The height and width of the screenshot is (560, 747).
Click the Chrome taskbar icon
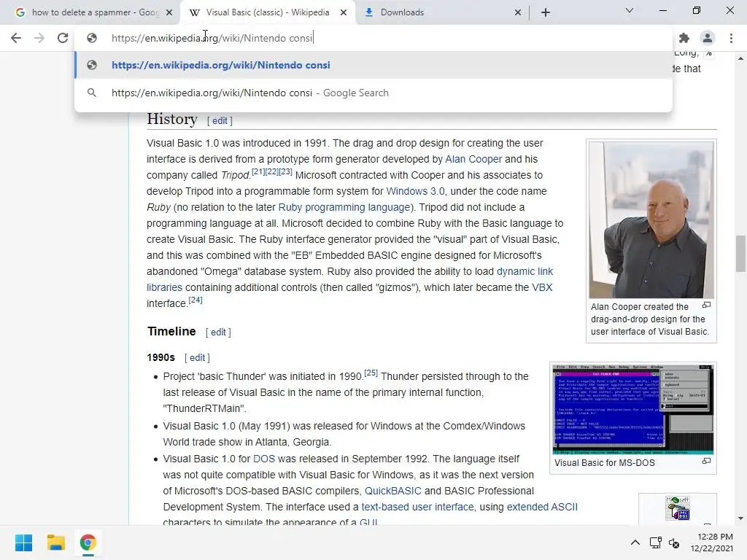pyautogui.click(x=88, y=542)
